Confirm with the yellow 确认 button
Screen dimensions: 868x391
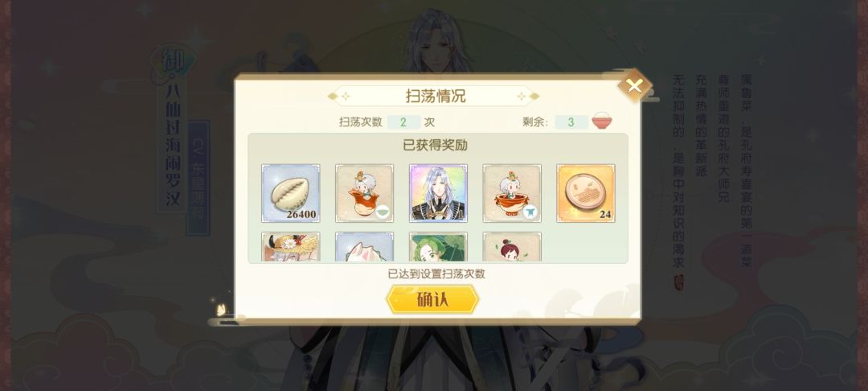pos(432,299)
